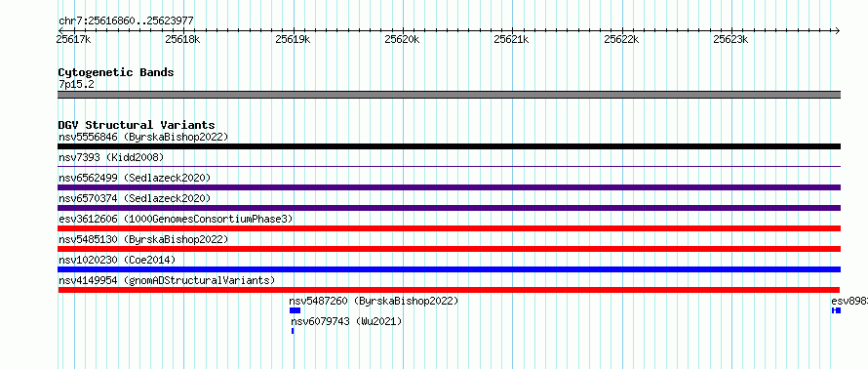Click the thin purple nsv7393 variant line

tap(449, 166)
